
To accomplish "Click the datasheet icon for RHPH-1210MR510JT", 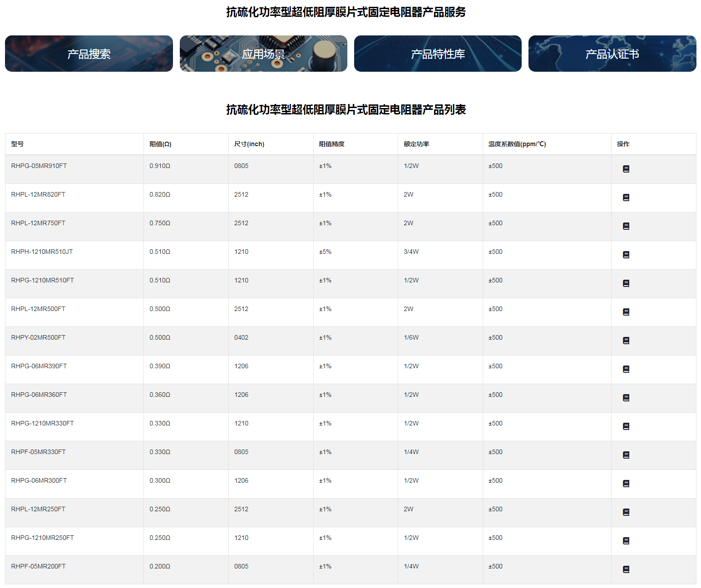I will (626, 255).
